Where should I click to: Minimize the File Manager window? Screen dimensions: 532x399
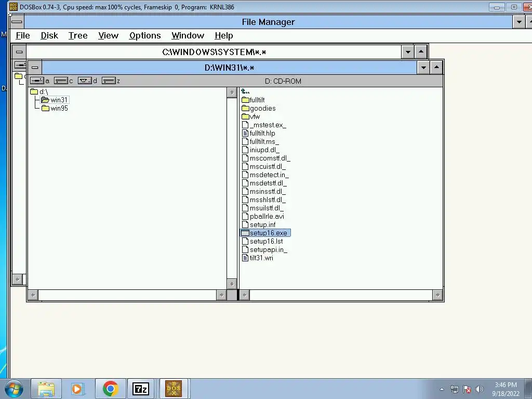point(519,22)
